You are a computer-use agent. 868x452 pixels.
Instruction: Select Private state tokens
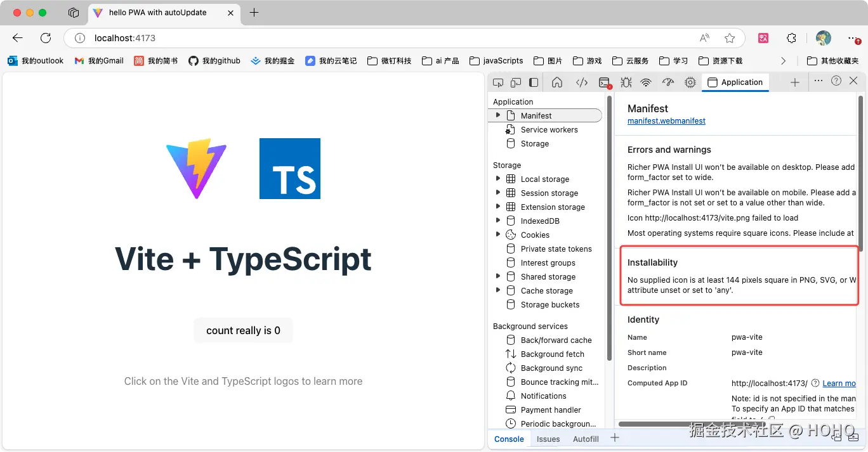pyautogui.click(x=556, y=249)
